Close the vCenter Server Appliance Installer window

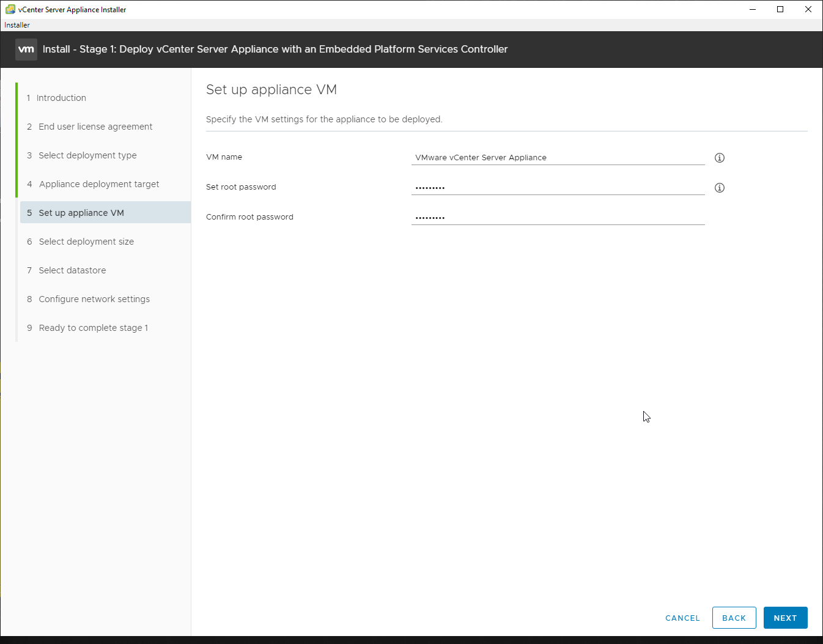(808, 9)
